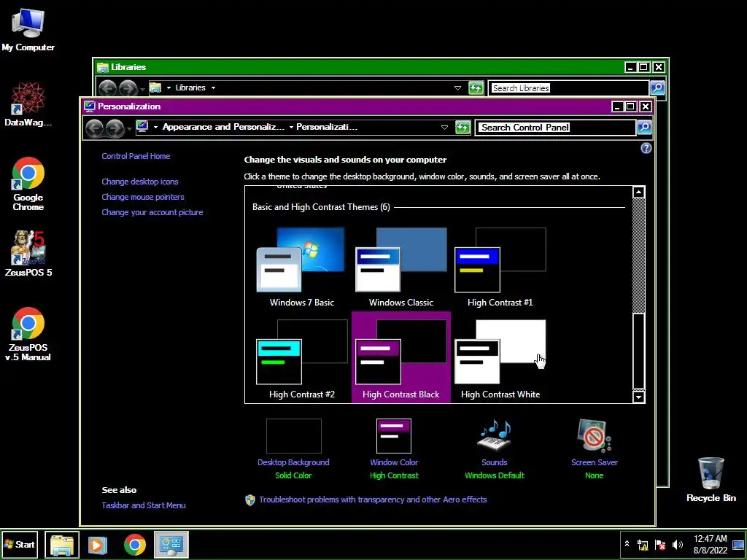Open Desktop Background settings
Viewport: 747px width, 560px height.
tap(293, 449)
